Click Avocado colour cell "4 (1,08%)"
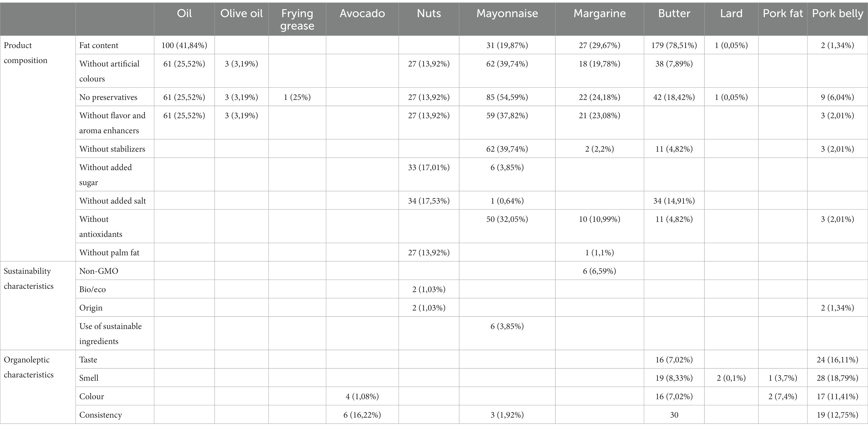Viewport: 868px width, 429px height. (x=362, y=397)
